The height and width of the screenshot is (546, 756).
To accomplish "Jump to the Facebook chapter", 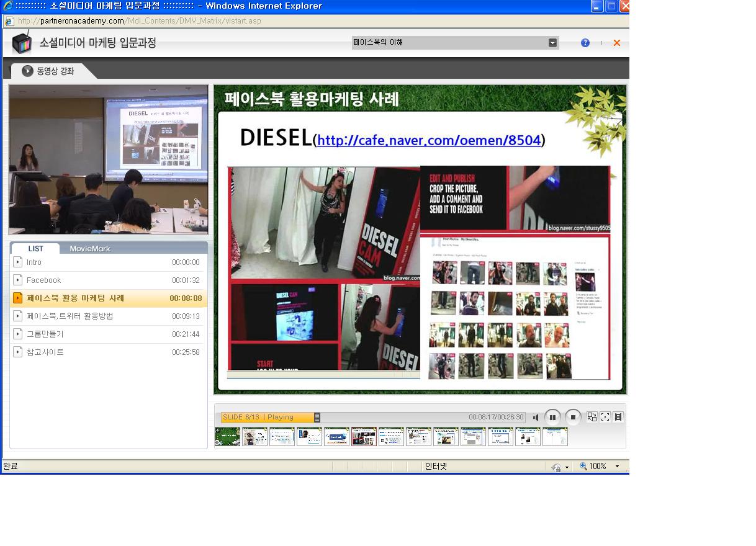I will pos(109,280).
